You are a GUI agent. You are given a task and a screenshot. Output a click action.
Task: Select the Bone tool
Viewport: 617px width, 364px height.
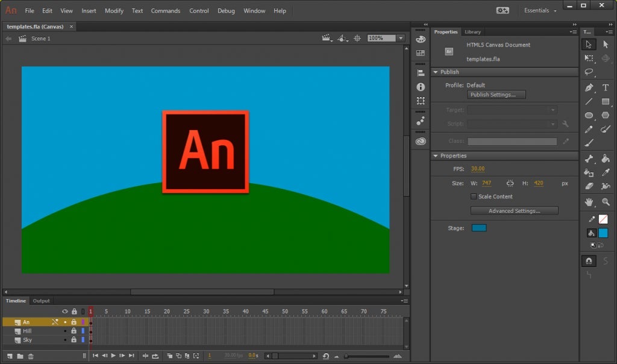click(x=589, y=158)
